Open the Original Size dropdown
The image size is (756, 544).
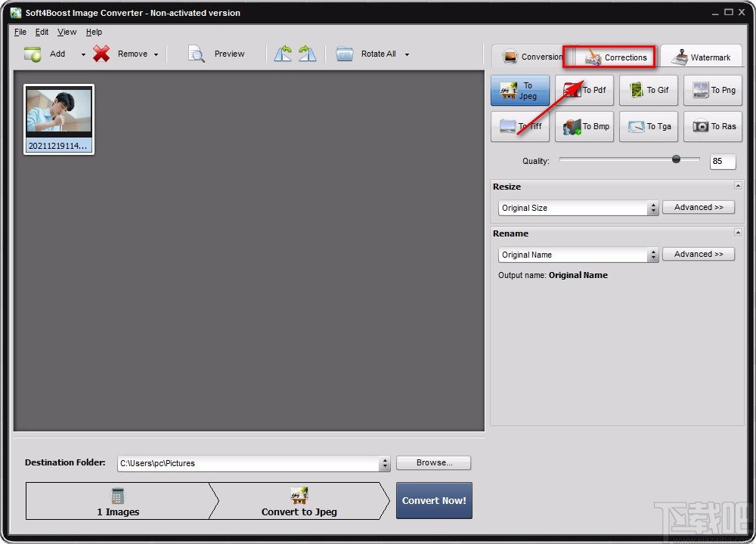pos(578,209)
